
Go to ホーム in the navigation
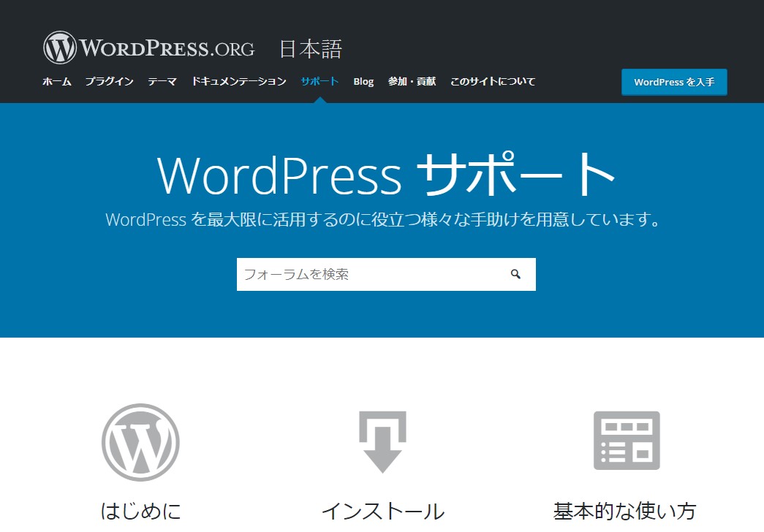[x=57, y=81]
